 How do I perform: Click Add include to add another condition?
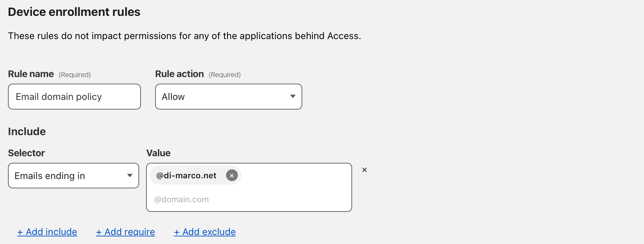47,232
